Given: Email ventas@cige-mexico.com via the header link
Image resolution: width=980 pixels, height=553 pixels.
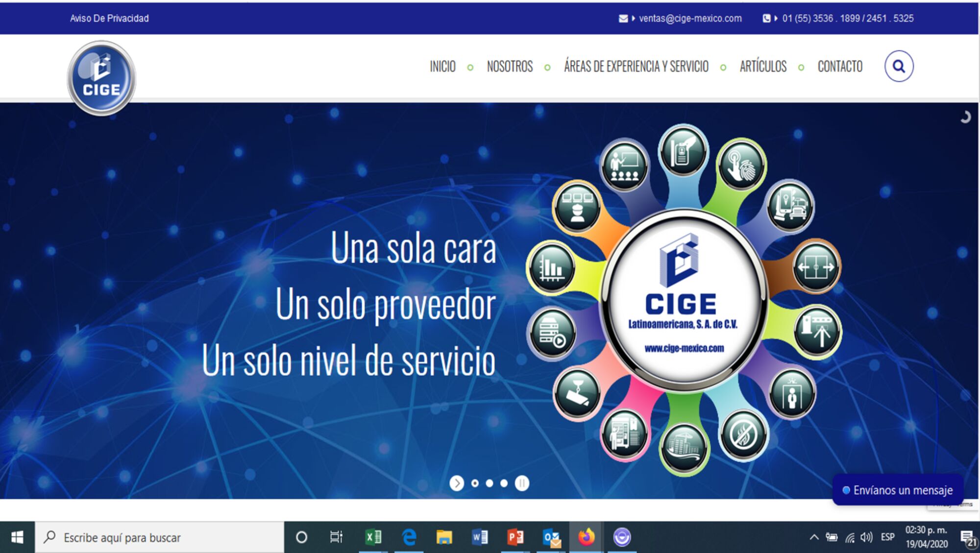Looking at the screenshot, I should (689, 19).
